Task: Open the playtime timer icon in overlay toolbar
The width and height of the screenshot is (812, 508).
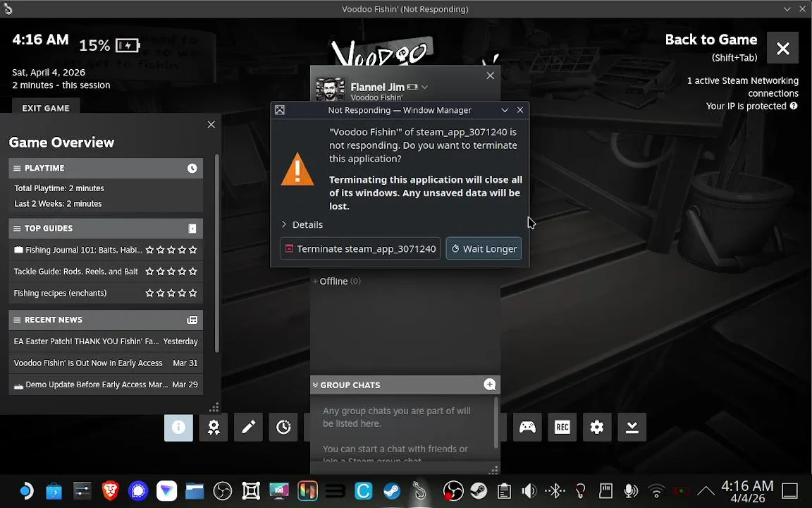Action: point(283,427)
